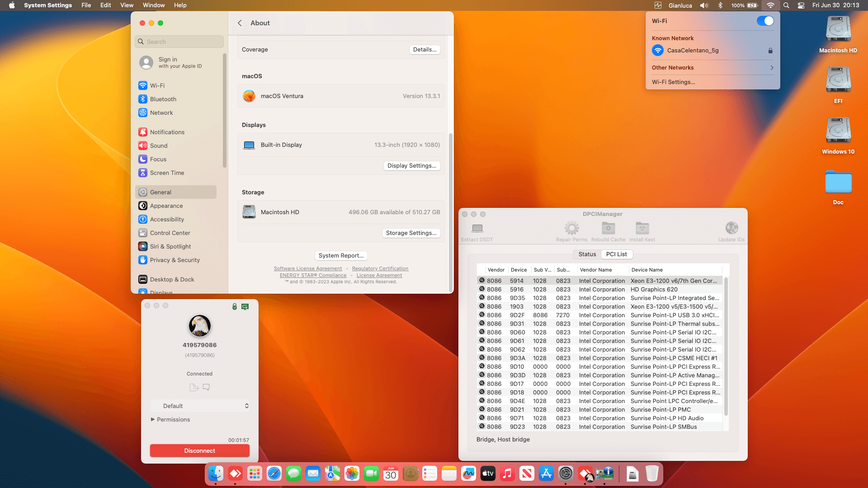Image resolution: width=868 pixels, height=488 pixels.
Task: Open Display Settings... button
Action: (412, 165)
